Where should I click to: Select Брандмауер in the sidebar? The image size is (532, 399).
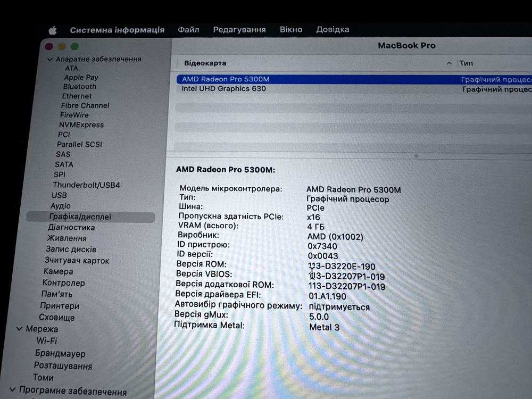[x=61, y=353]
